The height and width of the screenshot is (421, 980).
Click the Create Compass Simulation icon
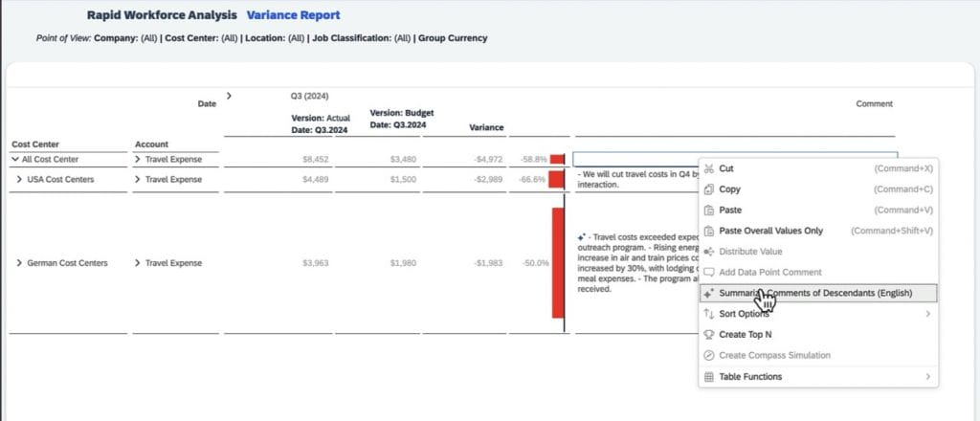click(x=709, y=356)
